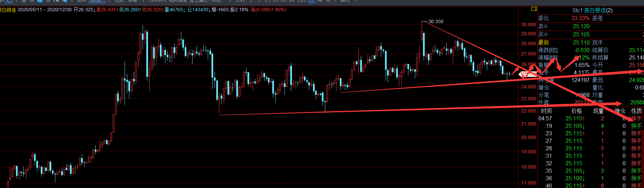Click the 30.000 price axis label
The image size is (644, 188).
(529, 24)
